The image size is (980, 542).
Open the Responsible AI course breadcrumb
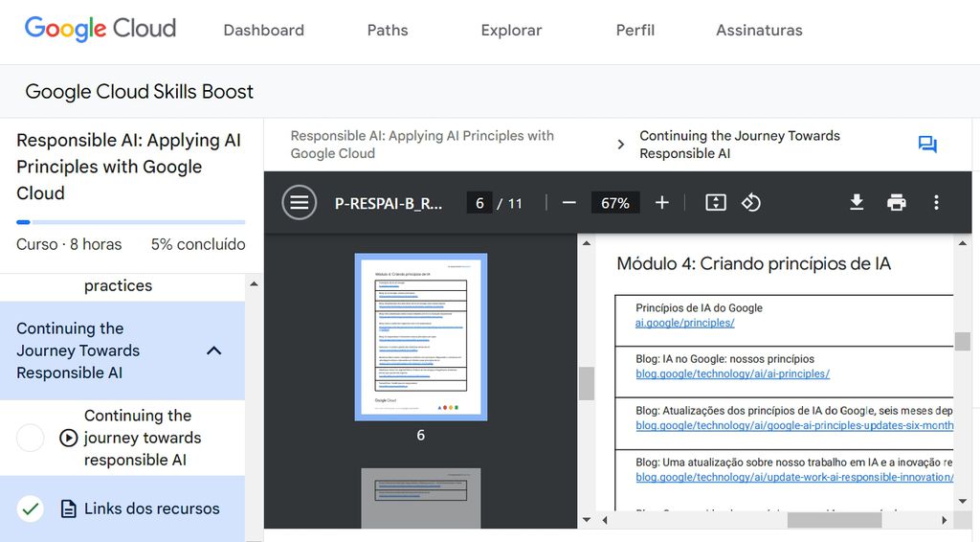[x=422, y=145]
